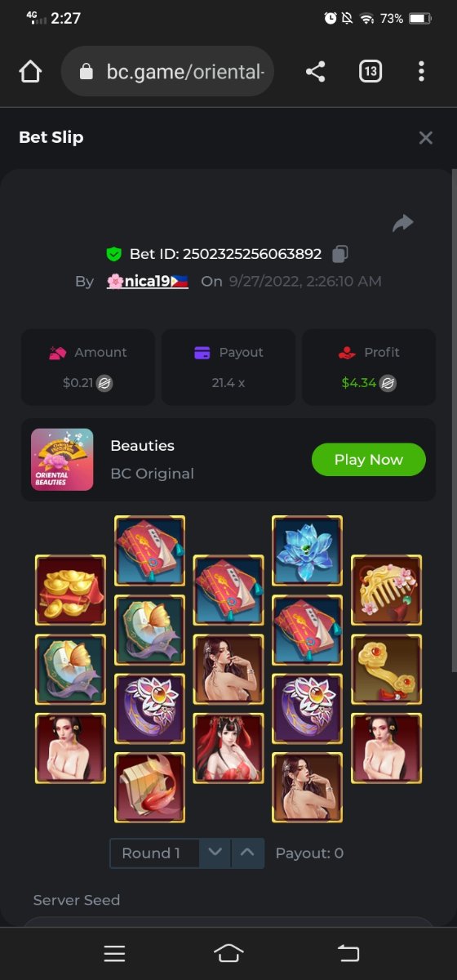This screenshot has width=457, height=980.
Task: Tap the Oriental Beauties game thumbnail
Action: click(x=62, y=460)
